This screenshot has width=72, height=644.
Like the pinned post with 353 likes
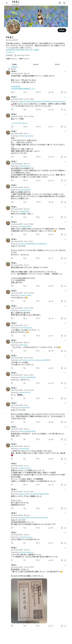tap(38, 92)
